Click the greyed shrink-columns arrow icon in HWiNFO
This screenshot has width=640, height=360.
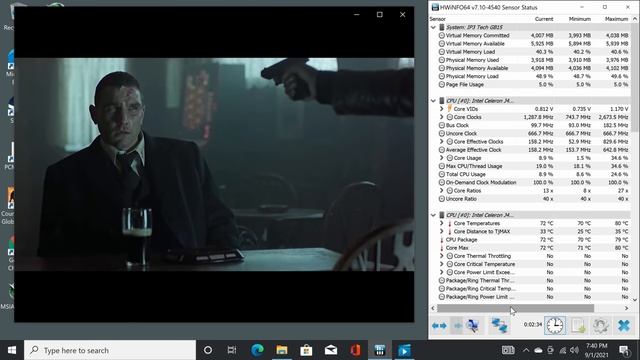[x=457, y=326]
